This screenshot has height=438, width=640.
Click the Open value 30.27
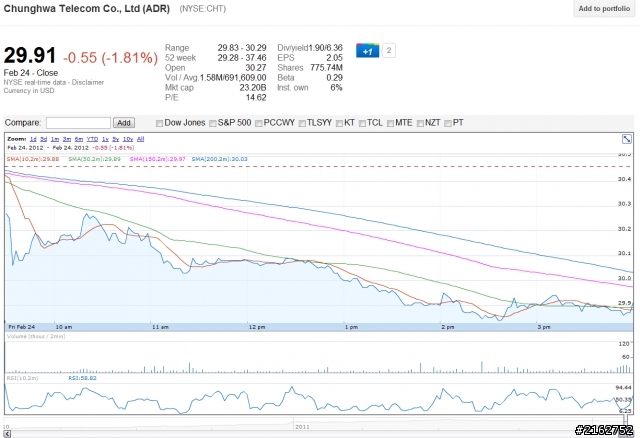pyautogui.click(x=256, y=67)
